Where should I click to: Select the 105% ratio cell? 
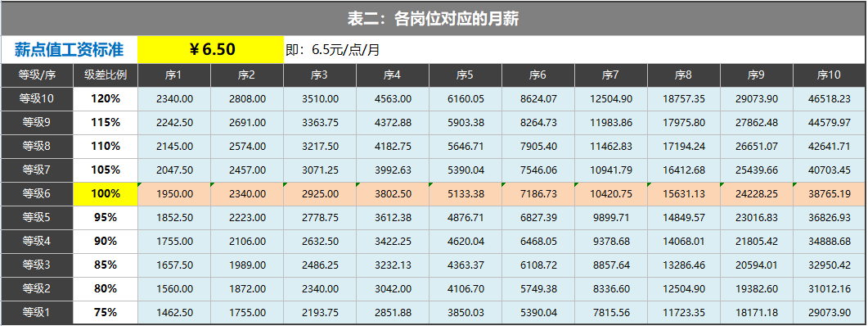[106, 170]
